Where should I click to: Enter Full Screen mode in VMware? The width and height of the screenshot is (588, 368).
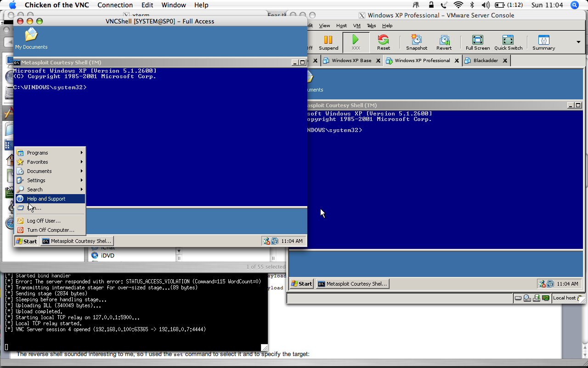tap(477, 41)
